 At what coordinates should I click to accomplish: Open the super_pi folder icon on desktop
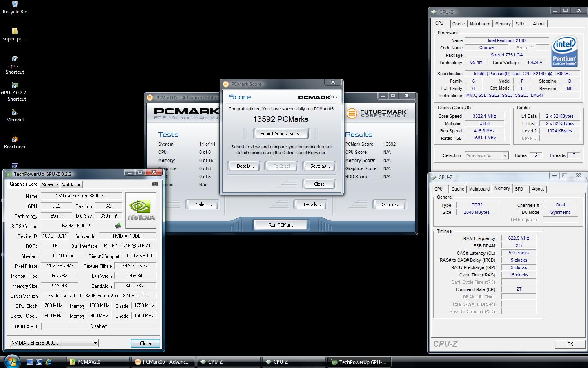tap(15, 34)
